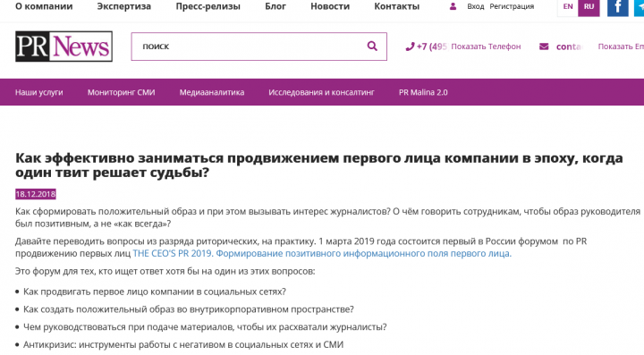Screen dimensions: 644x355
Task: Focus the поиск search field
Action: [x=258, y=46]
